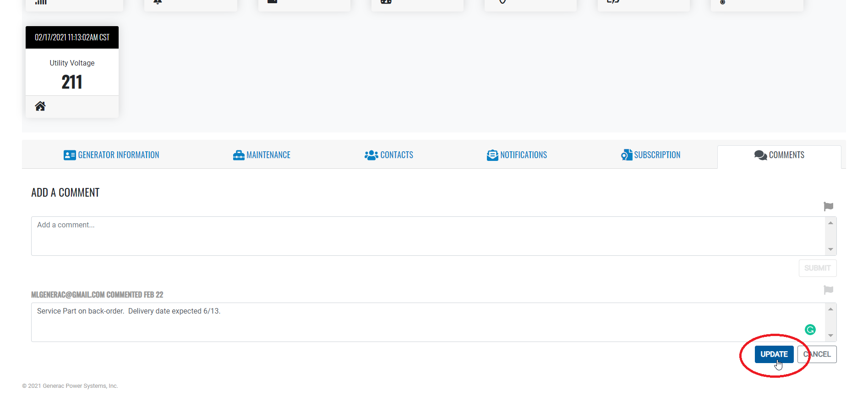
Task: Click the Comments speech bubble icon
Action: 760,155
